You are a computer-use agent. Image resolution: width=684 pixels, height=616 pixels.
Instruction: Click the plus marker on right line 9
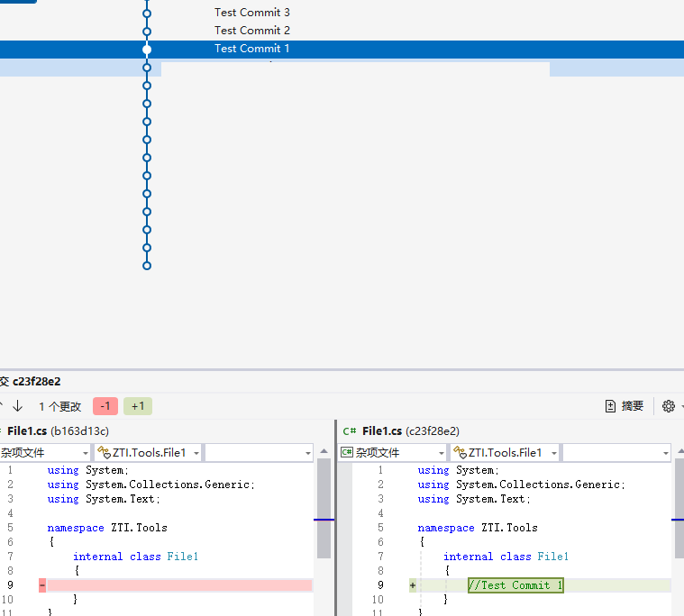(413, 585)
